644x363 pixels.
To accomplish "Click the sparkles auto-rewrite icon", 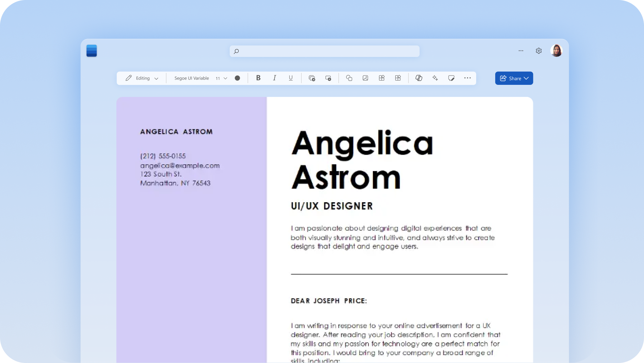I will [x=435, y=78].
